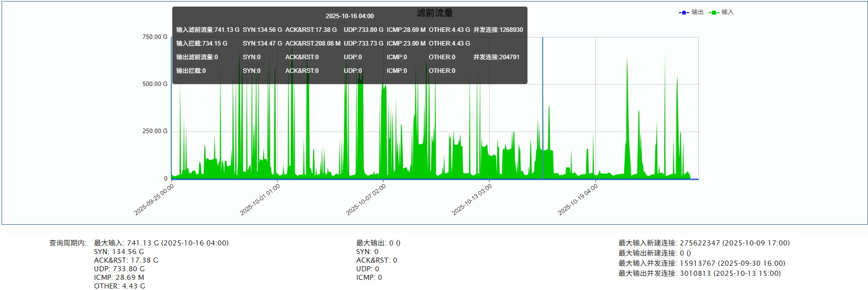
Task: Click the 250.00 G y-axis label
Action: click(x=155, y=131)
